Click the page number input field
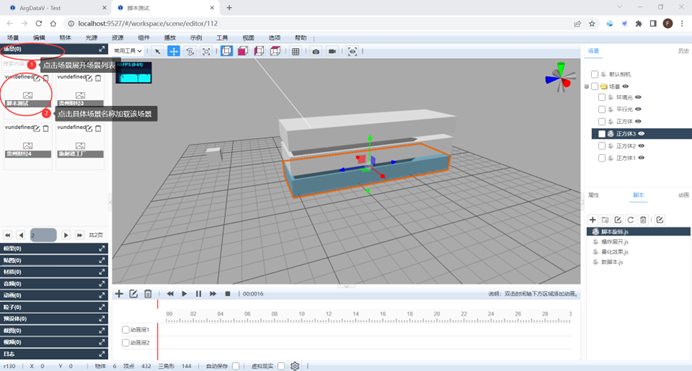 tap(43, 235)
